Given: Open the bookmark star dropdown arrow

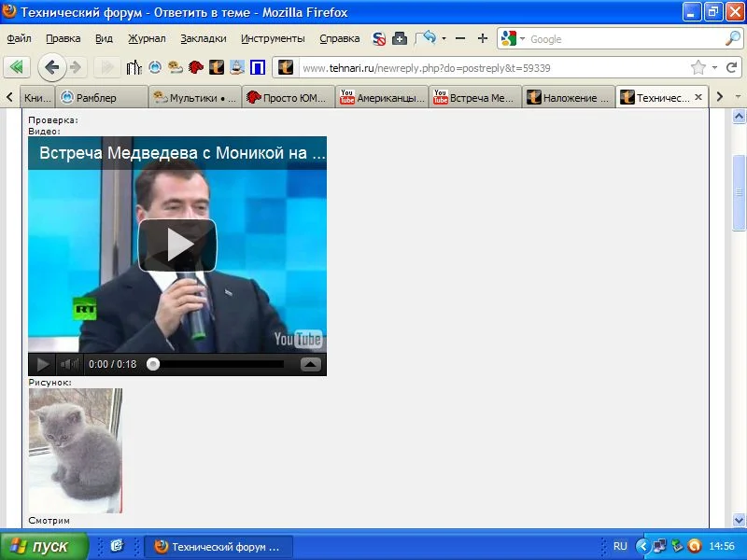Looking at the screenshot, I should click(x=714, y=67).
